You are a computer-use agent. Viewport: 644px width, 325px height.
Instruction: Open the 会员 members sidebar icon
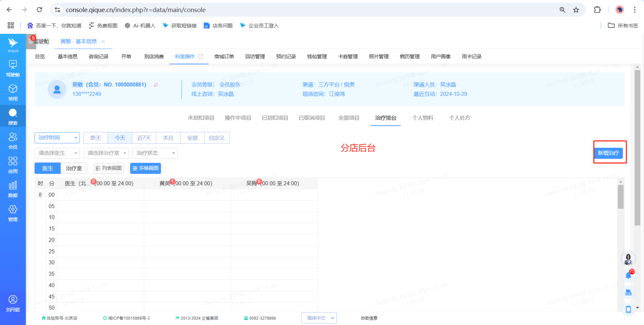click(13, 140)
